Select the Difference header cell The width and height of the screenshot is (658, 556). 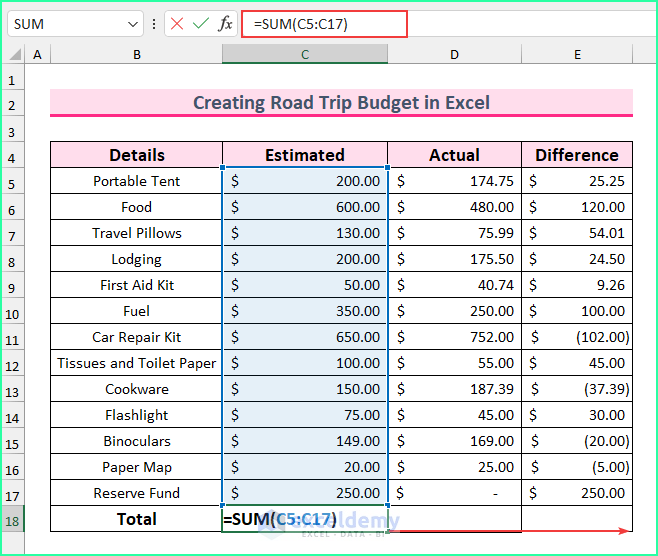tap(577, 155)
